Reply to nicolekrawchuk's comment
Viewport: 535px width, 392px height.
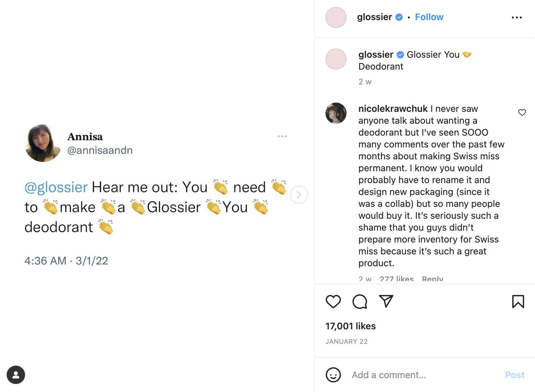433,279
